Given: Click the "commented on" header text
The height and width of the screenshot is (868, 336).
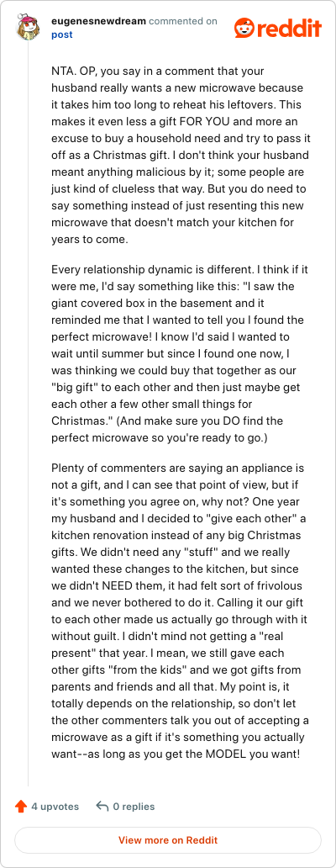Looking at the screenshot, I should coord(183,22).
